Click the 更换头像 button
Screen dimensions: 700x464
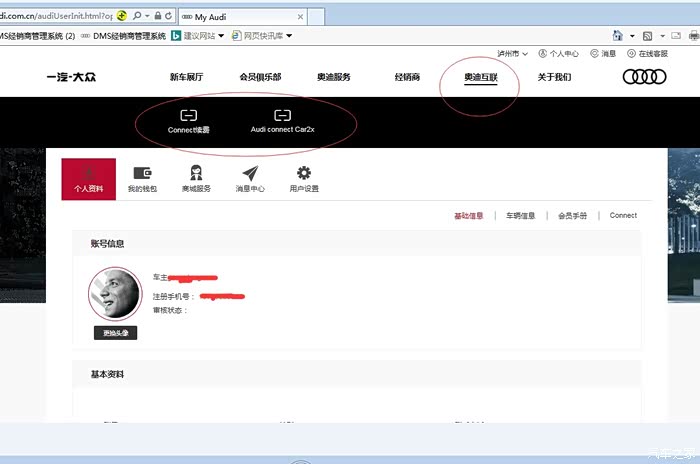pos(116,333)
